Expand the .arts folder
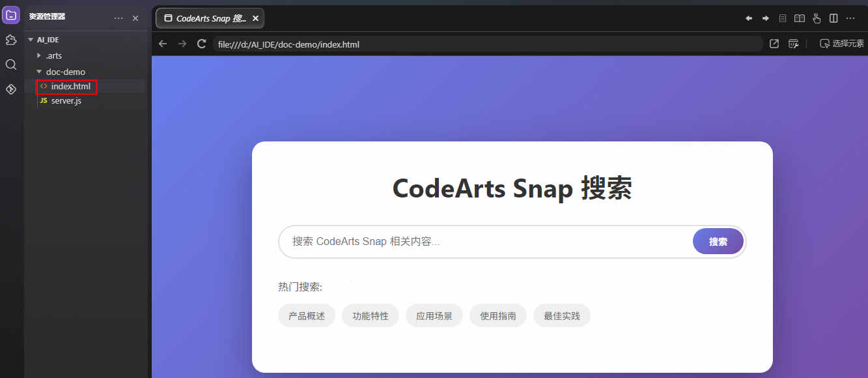The height and width of the screenshot is (378, 868). [53, 56]
